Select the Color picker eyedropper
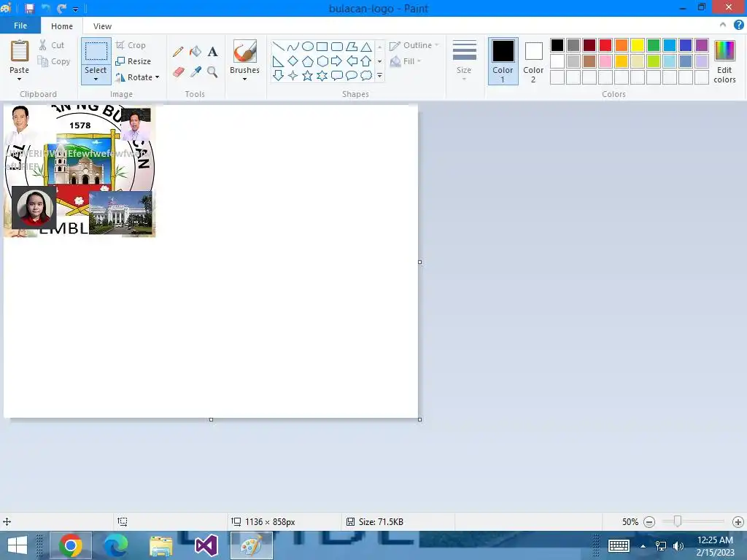 point(196,72)
